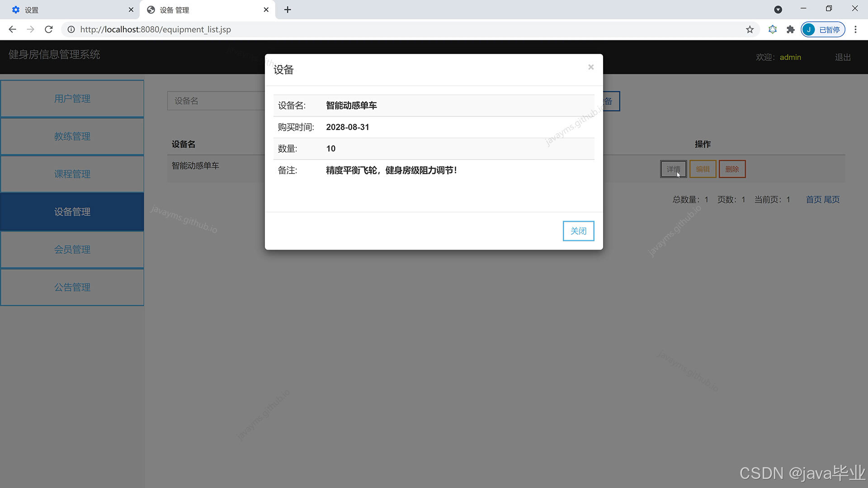Click the purchase date 2028-08-31
Viewport: 868px width, 488px height.
(347, 127)
